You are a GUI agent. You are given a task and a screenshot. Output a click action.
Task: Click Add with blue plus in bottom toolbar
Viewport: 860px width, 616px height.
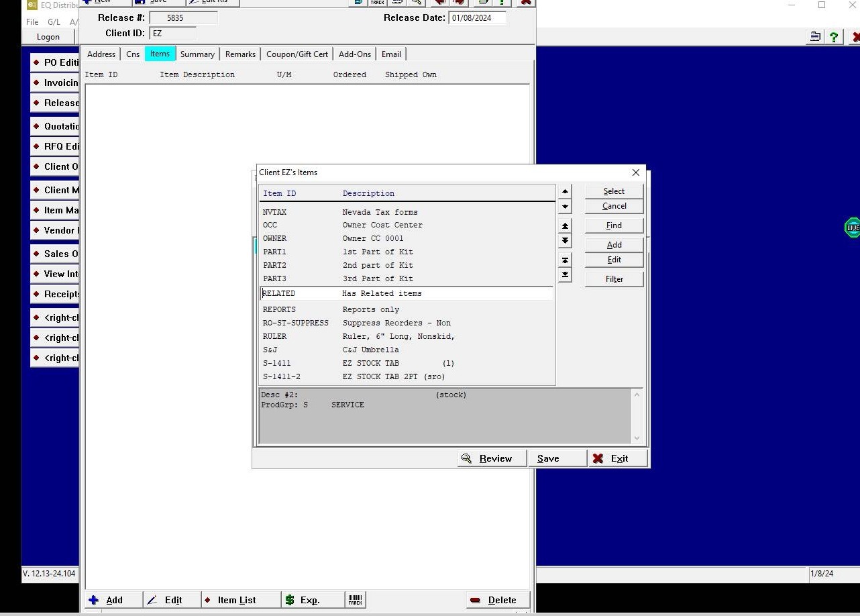[114, 600]
